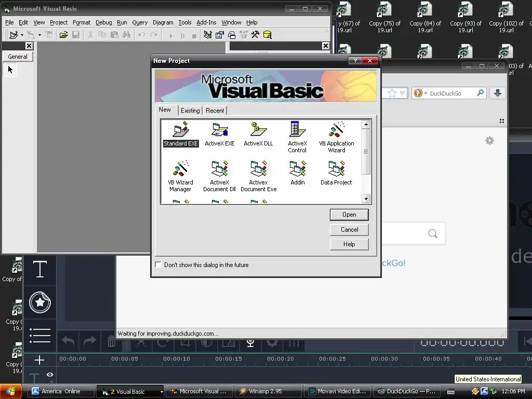Screen dimensions: 532x399
Task: Open the Add-Ins menu
Action: click(206, 22)
